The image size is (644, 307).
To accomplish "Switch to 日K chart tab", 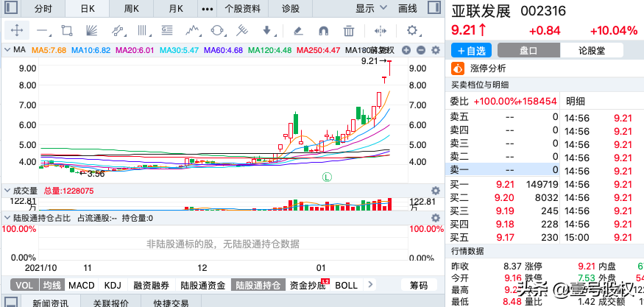I will [x=88, y=8].
